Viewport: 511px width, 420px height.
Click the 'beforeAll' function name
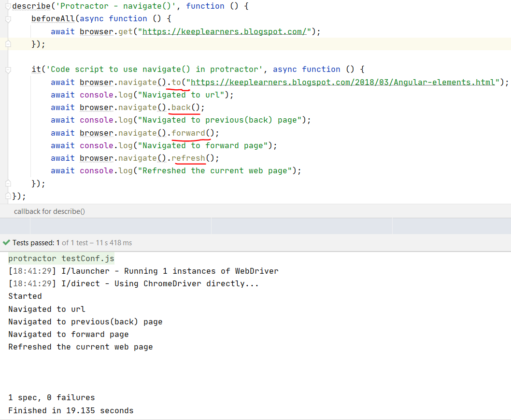(x=53, y=18)
